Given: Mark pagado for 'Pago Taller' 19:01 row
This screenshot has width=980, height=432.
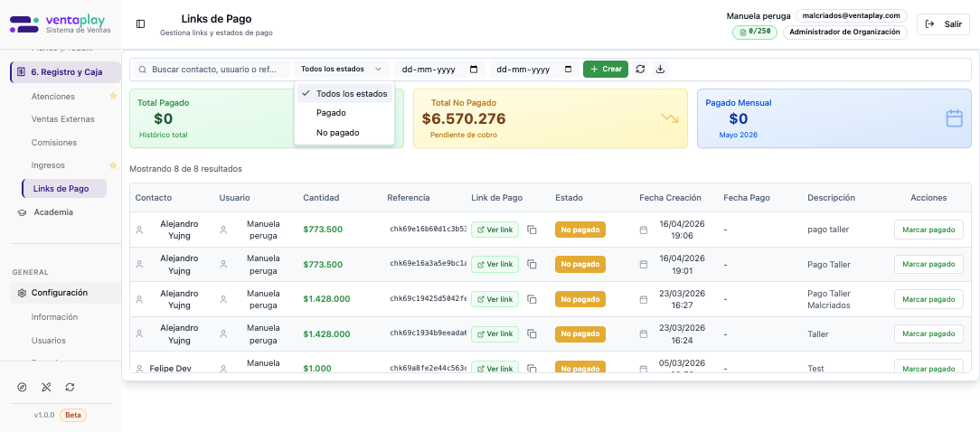Looking at the screenshot, I should coord(928,265).
